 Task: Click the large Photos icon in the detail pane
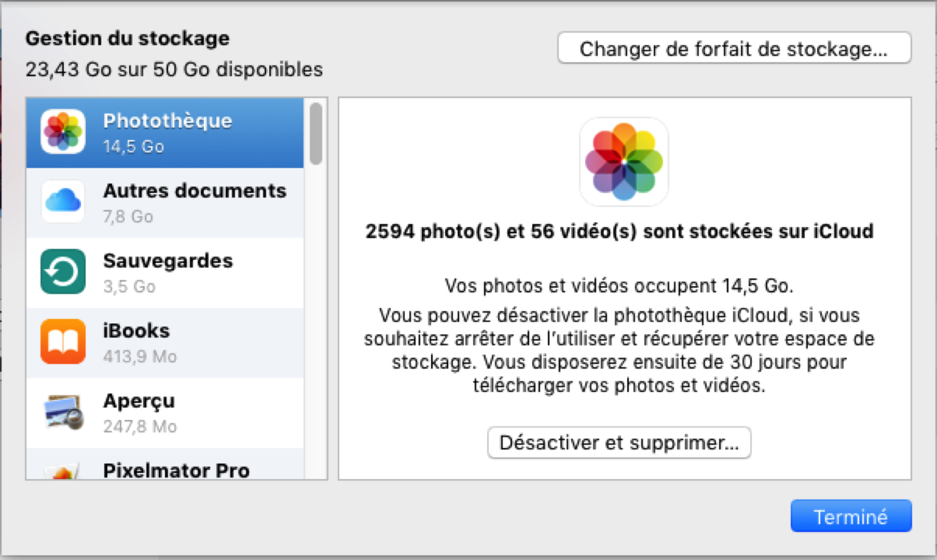tap(624, 162)
